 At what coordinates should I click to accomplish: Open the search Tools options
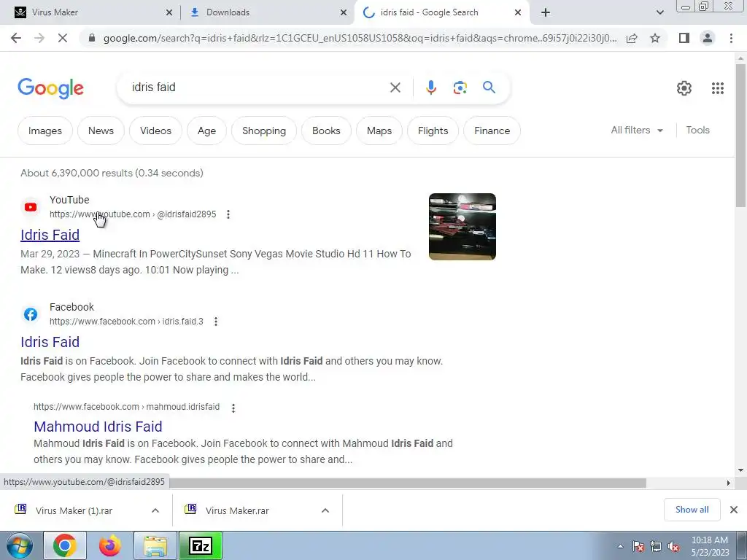click(x=697, y=130)
